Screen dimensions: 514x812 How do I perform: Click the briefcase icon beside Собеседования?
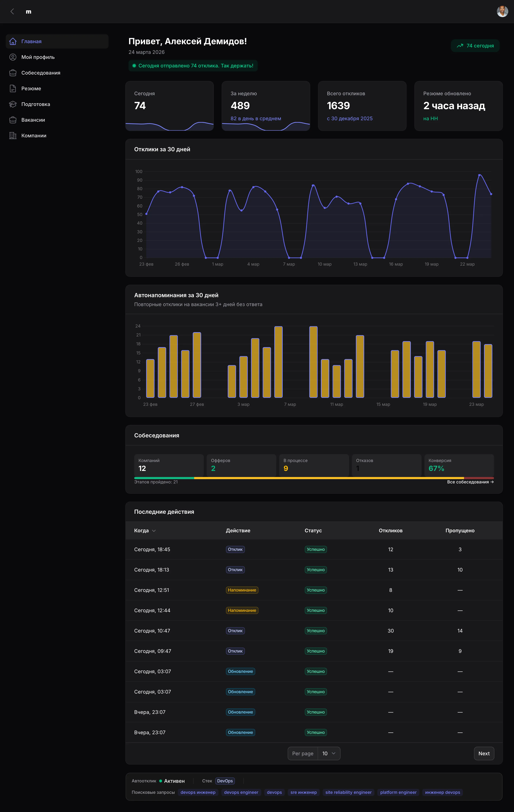point(13,73)
